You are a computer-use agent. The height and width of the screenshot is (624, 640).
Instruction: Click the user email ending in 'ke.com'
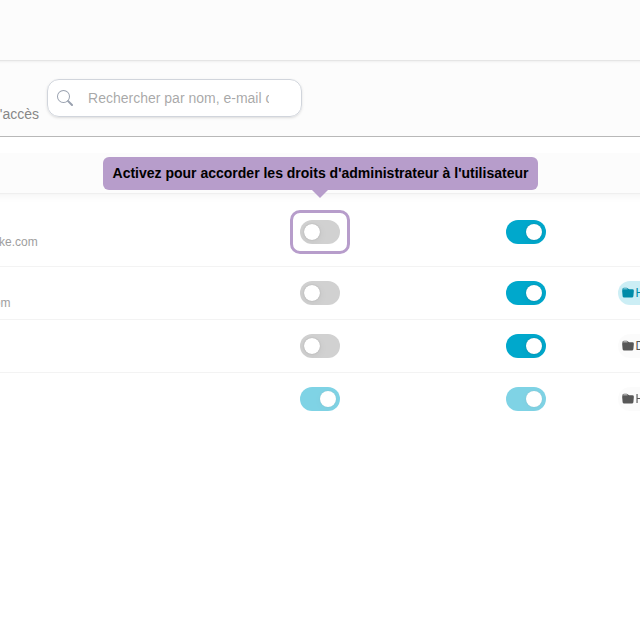[x=19, y=242]
